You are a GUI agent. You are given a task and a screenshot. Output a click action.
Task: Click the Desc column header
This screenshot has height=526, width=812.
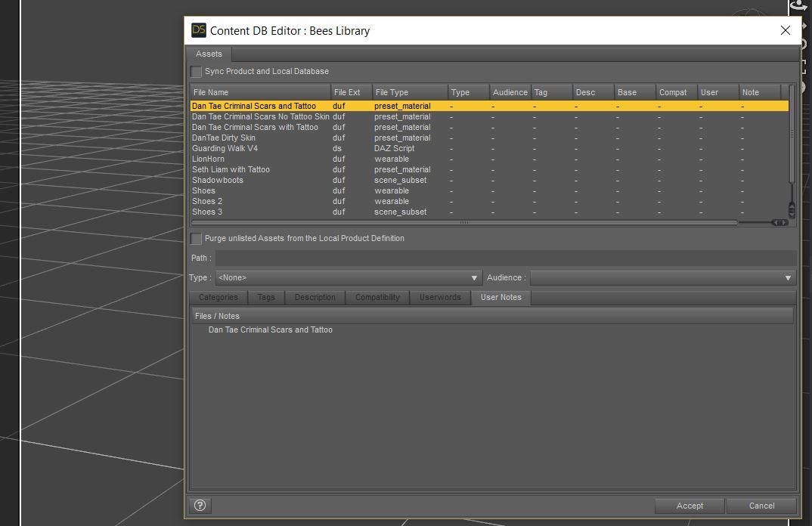pyautogui.click(x=594, y=92)
